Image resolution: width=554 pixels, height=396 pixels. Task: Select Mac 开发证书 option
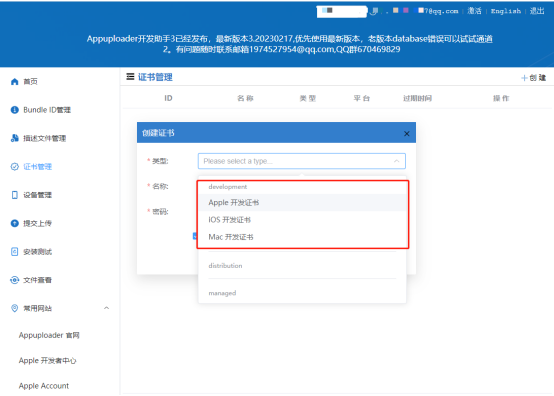click(x=302, y=237)
